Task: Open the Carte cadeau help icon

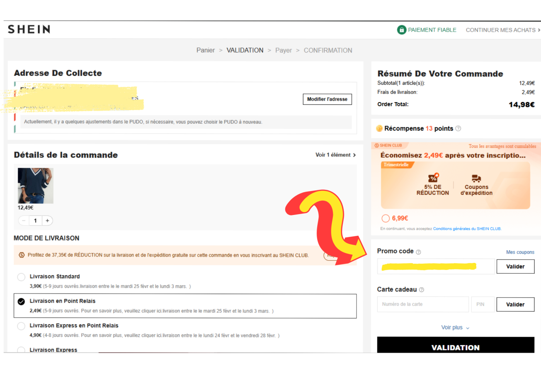Action: coord(422,290)
